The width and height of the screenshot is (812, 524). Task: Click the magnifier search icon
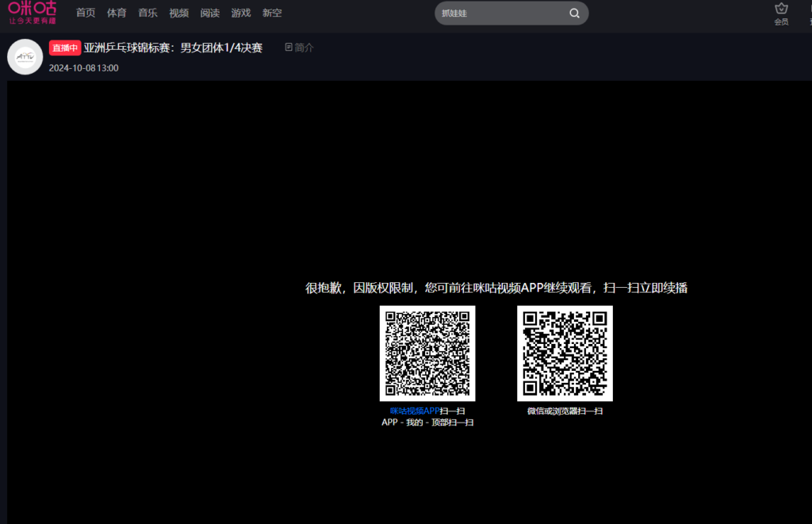(574, 13)
